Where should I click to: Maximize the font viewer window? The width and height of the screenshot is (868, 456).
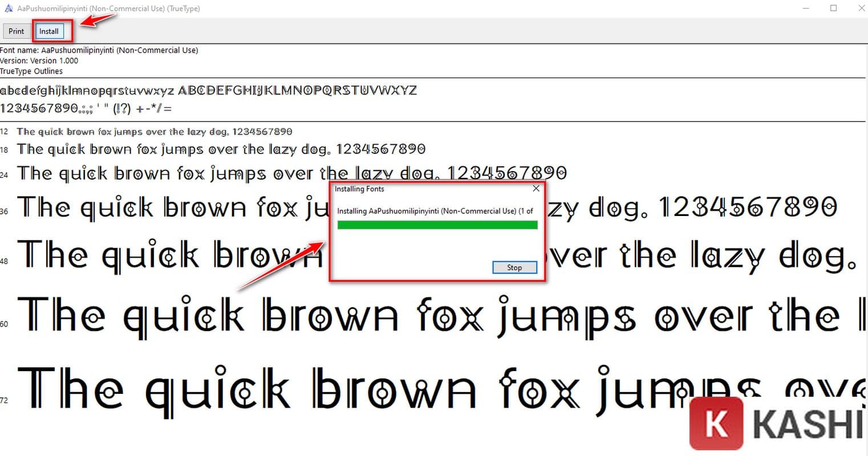coord(833,9)
